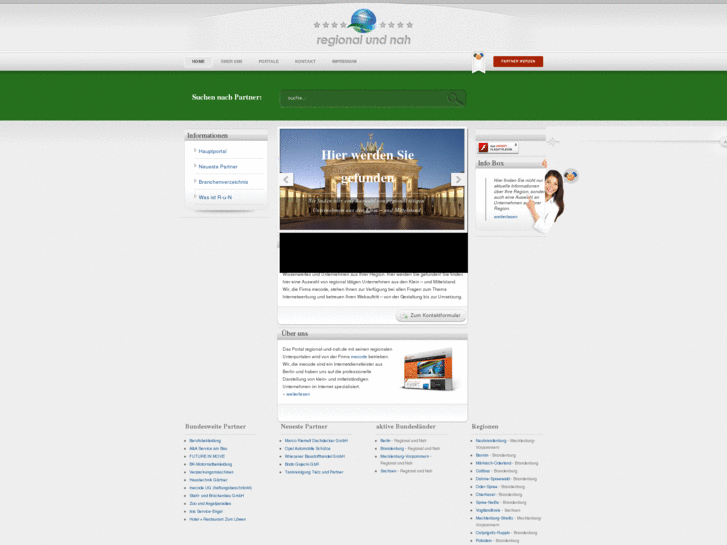The height and width of the screenshot is (545, 727).
Task: Open the Was ist R-u-N link
Action: click(215, 197)
